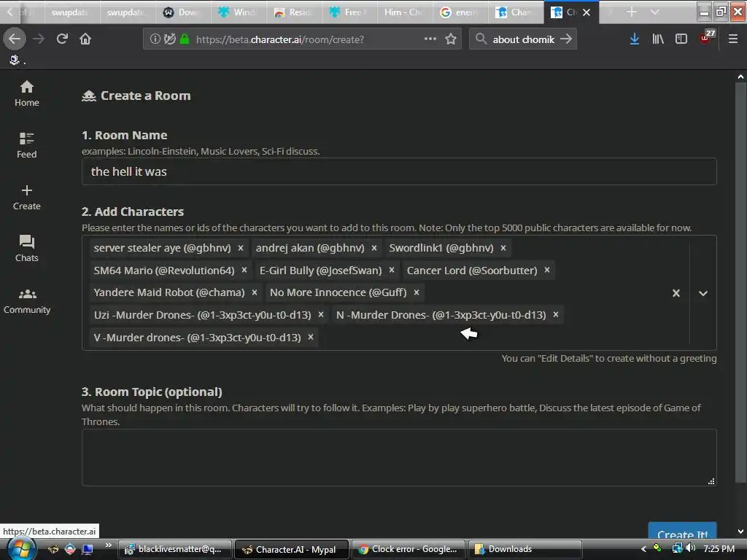This screenshot has height=560, width=747.
Task: Click the uBlock extension icon
Action: coord(706,38)
